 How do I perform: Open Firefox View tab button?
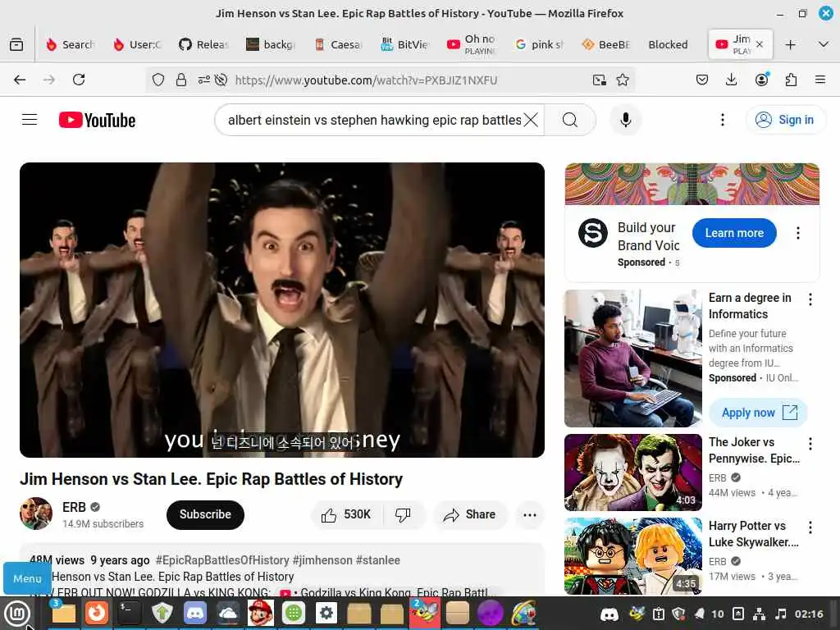click(16, 44)
